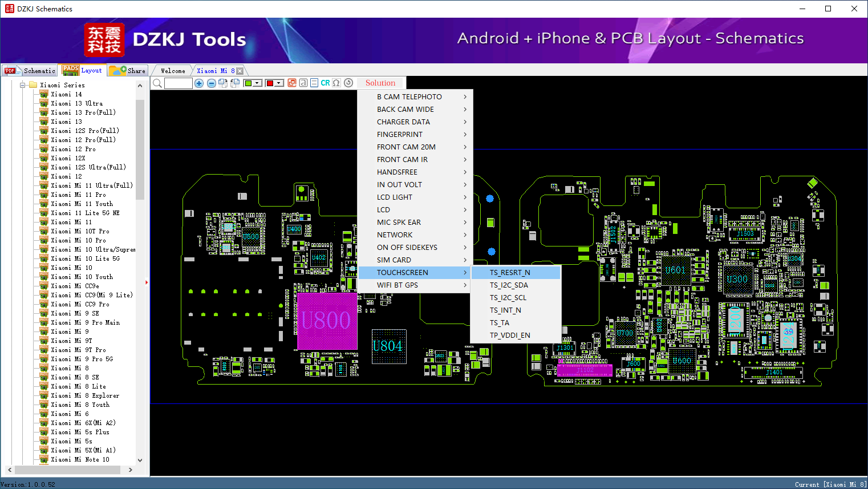Click the tree scroll-up arrow
Screen dimensions: 868x489
[x=140, y=86]
